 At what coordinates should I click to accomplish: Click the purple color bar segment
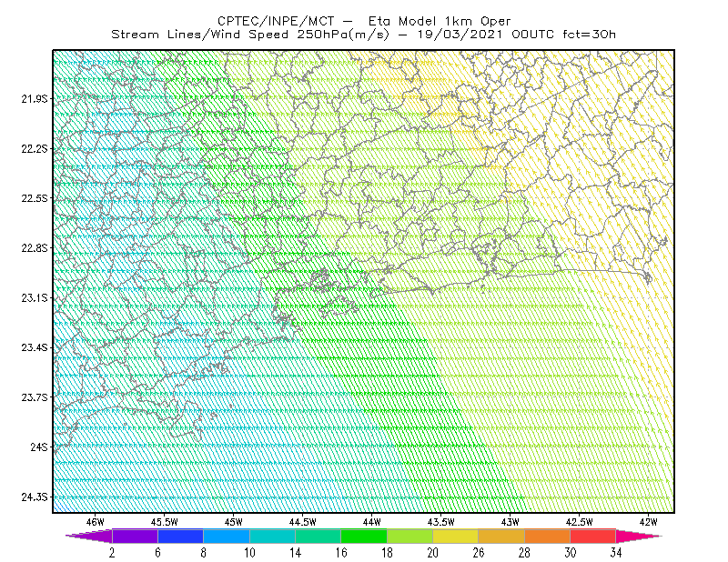click(x=135, y=536)
